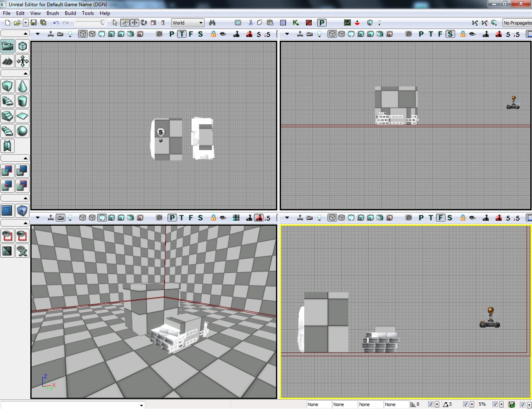Image resolution: width=532 pixels, height=409 pixels.
Task: Select the light bulb actor in top-left viewport
Action: 161,135
